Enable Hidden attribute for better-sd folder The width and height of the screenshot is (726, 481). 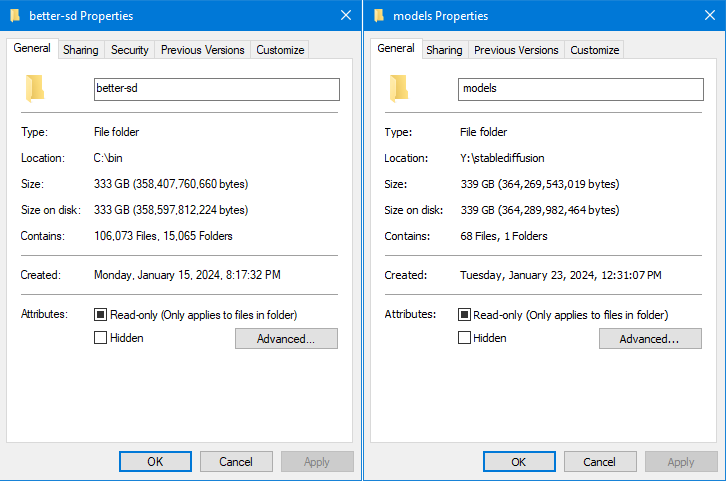(100, 338)
